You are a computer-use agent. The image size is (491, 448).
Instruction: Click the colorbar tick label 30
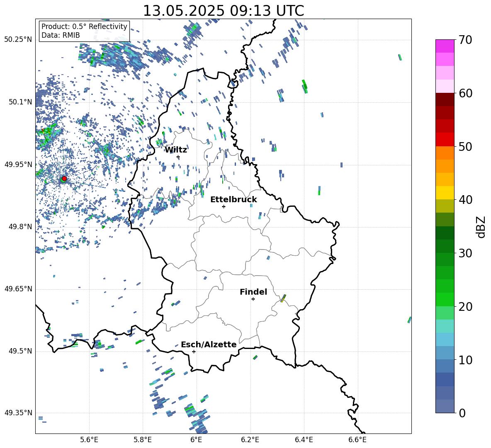point(465,253)
